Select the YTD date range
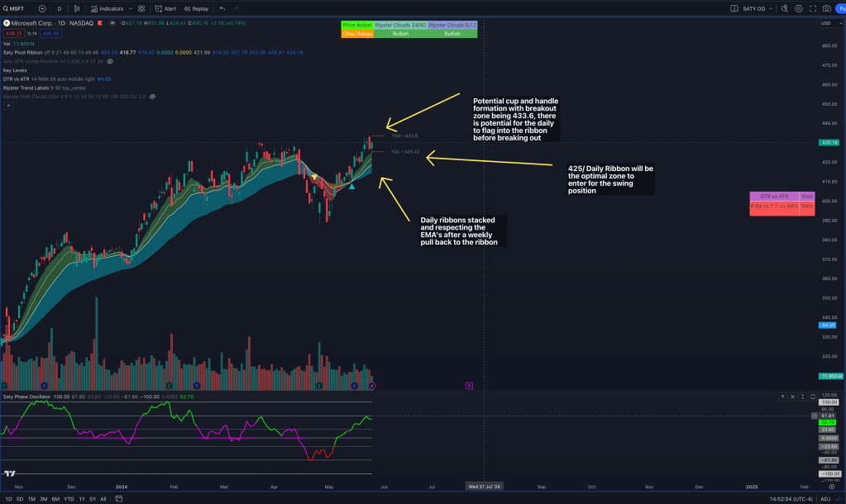Viewport: 846px width, 504px height. tap(69, 499)
